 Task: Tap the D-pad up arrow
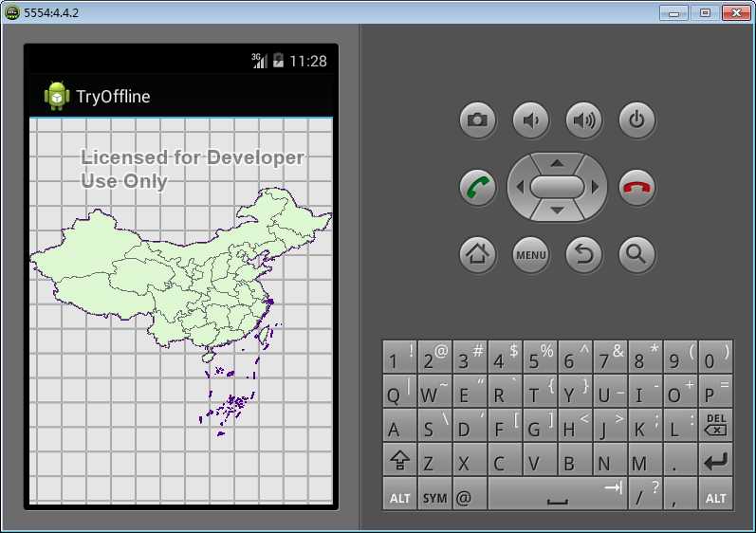pyautogui.click(x=558, y=163)
